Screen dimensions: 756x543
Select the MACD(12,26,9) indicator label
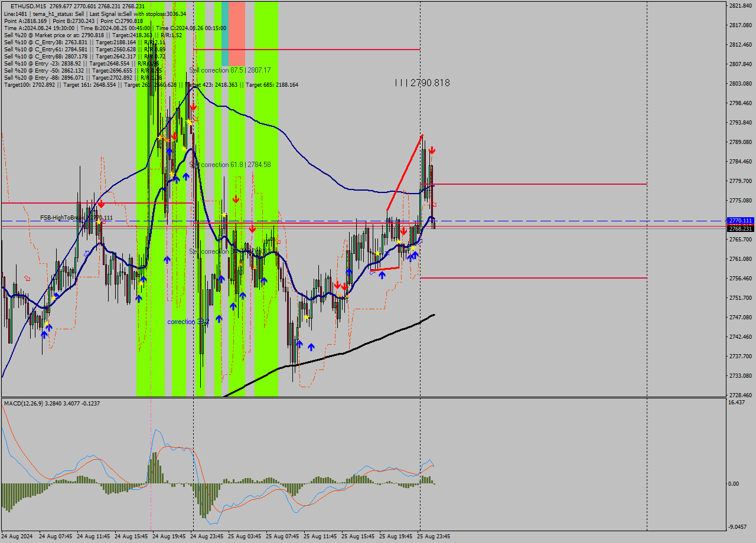coord(51,403)
